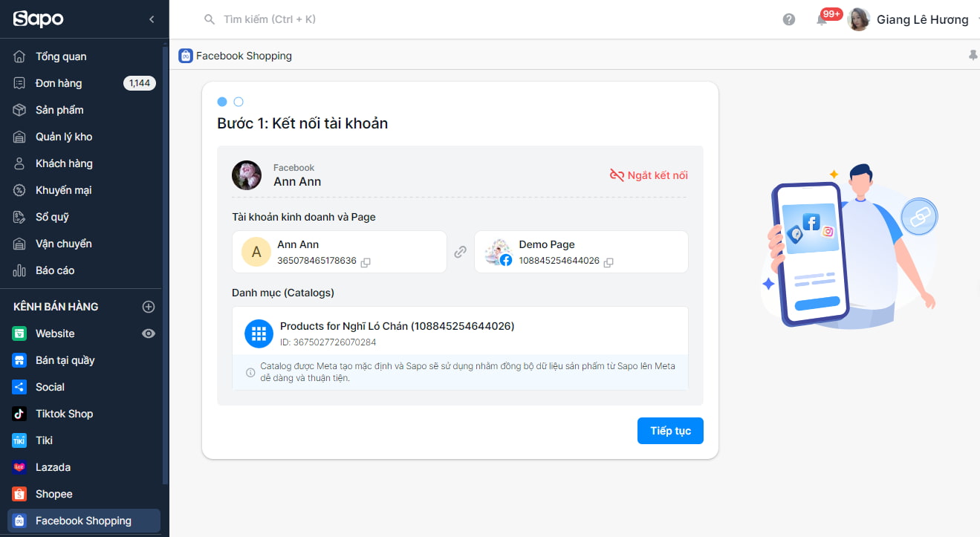Open the Tiki sales channel
980x537 pixels.
pos(45,440)
